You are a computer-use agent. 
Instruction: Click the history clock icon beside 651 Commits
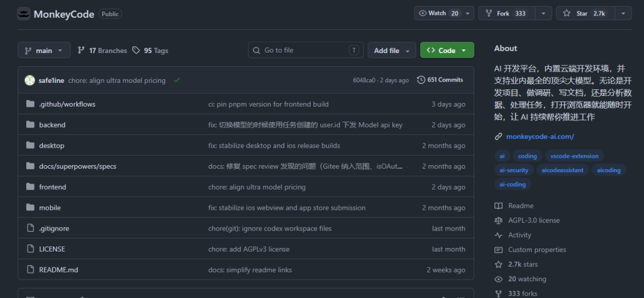tap(421, 80)
